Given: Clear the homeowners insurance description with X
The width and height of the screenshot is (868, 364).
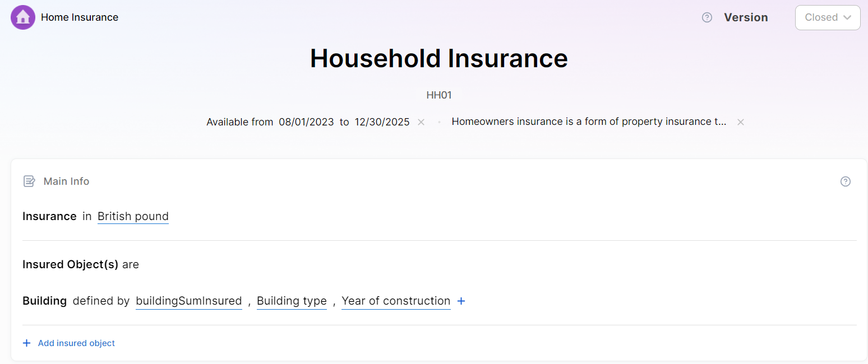Looking at the screenshot, I should click(x=741, y=122).
